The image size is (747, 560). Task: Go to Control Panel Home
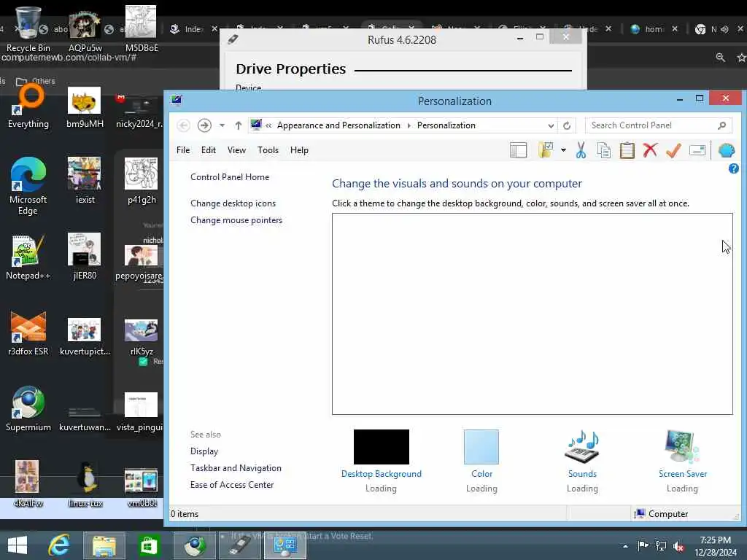coord(230,177)
